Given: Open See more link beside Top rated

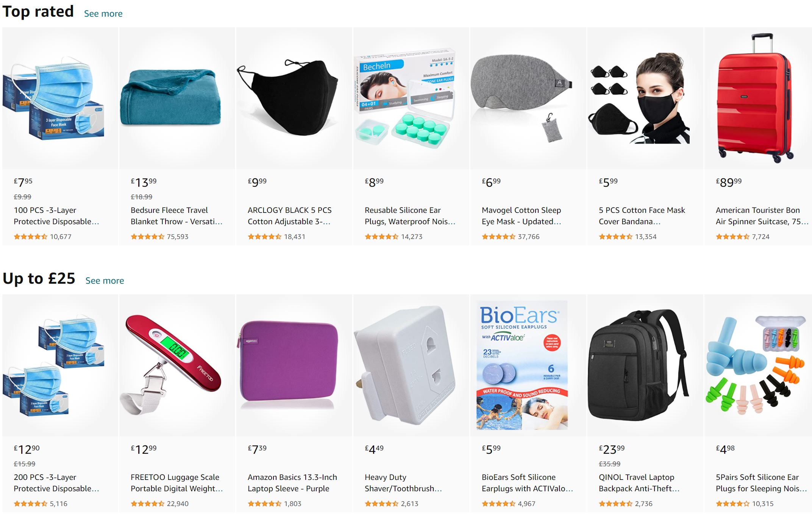Looking at the screenshot, I should click(x=103, y=14).
